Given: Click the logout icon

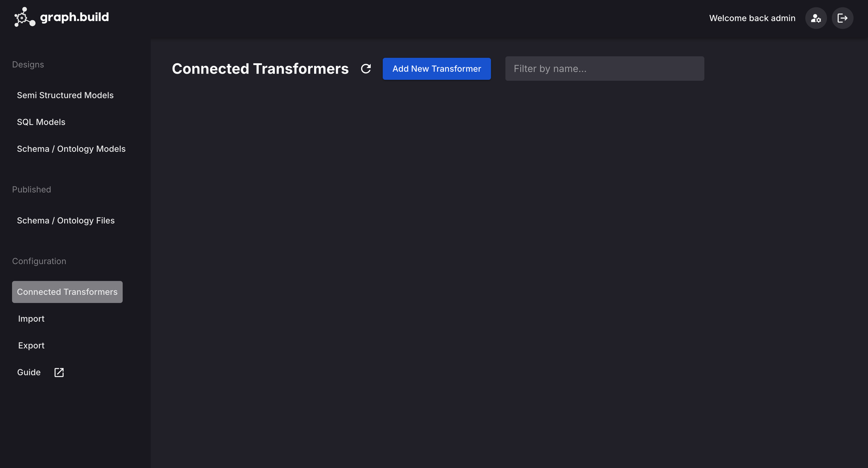Looking at the screenshot, I should (x=842, y=18).
